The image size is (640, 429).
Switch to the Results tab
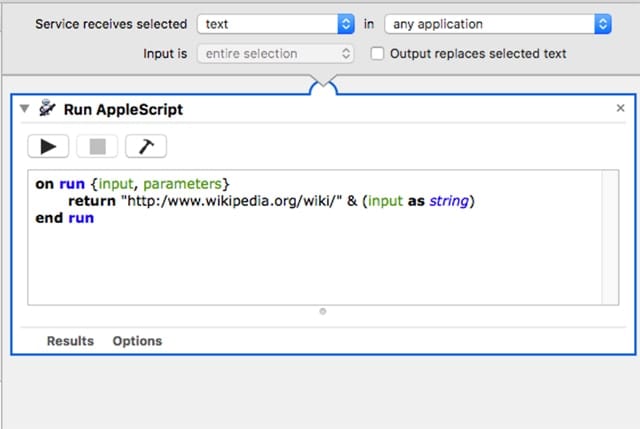tap(70, 341)
